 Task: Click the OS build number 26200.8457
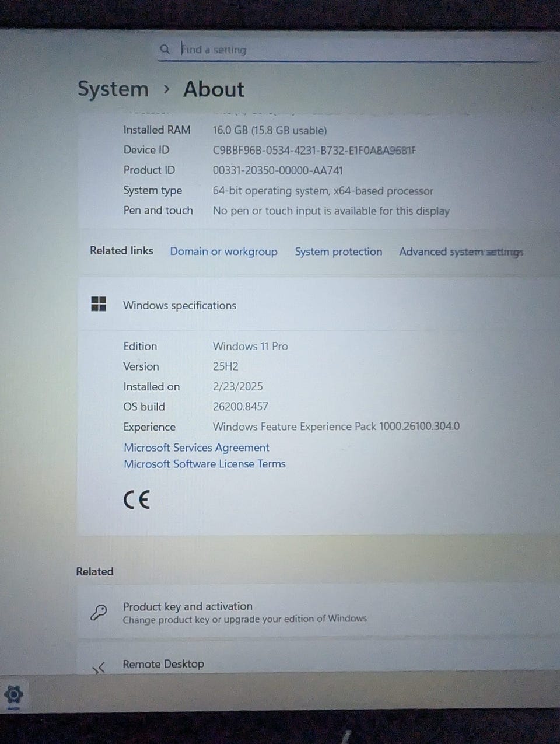point(240,407)
